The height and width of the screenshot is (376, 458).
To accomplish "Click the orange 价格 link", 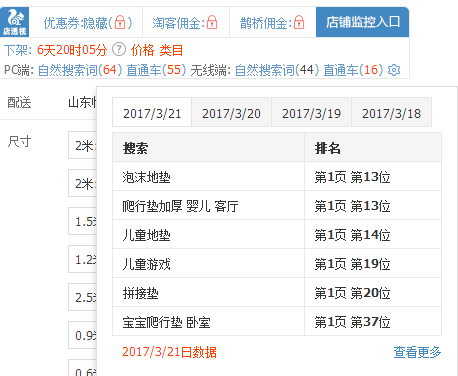I will (143, 50).
